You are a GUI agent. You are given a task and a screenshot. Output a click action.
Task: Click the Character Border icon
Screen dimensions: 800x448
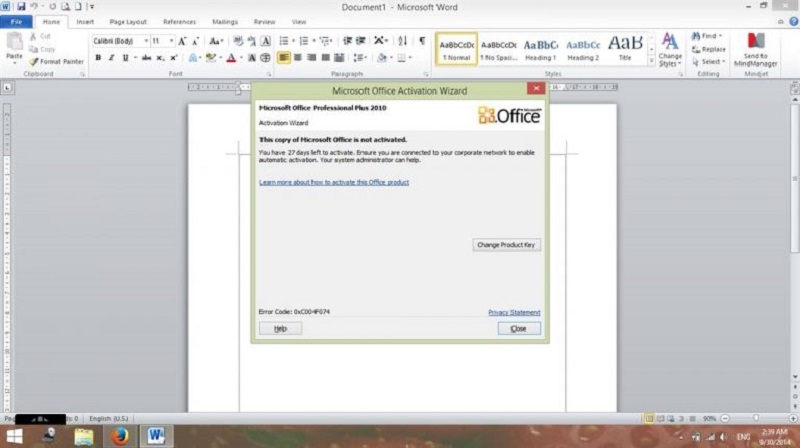(266, 41)
